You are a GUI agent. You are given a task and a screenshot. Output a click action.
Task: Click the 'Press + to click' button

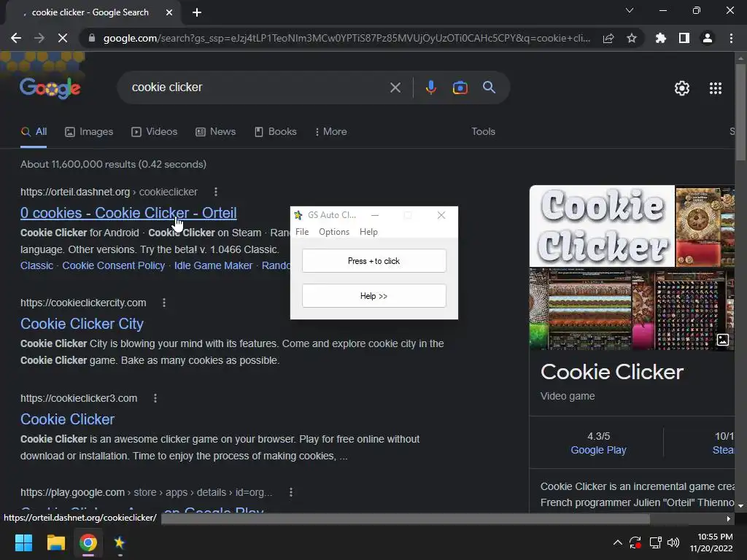pyautogui.click(x=374, y=261)
